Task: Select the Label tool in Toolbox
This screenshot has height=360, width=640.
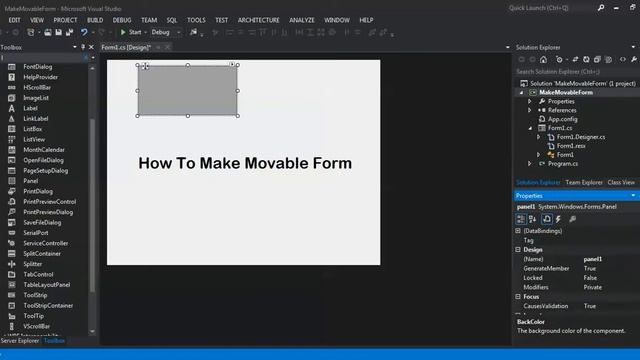Action: click(x=30, y=108)
